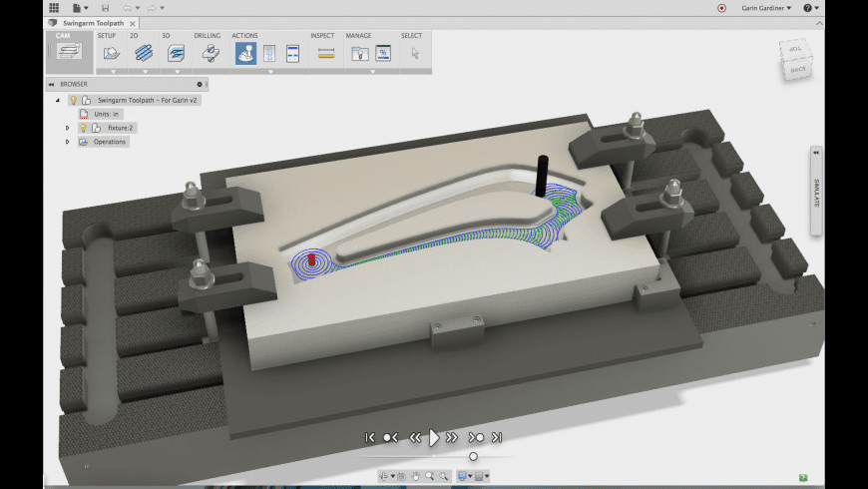Toggle lightbulb of Swingarm Toolpath root
The height and width of the screenshot is (489, 868).
pyautogui.click(x=73, y=101)
